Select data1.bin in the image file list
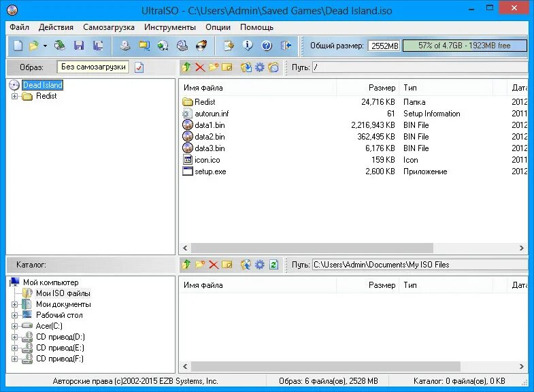Image resolution: width=534 pixels, height=392 pixels. pos(210,125)
